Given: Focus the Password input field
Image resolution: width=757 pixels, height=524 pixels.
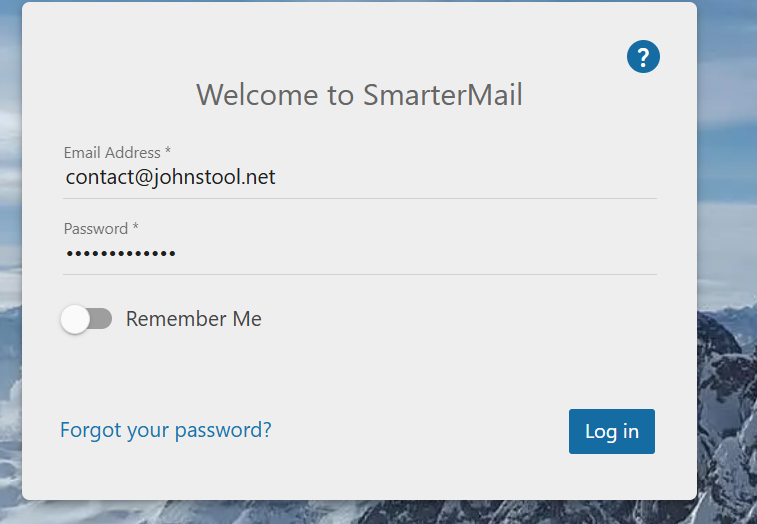Looking at the screenshot, I should tap(360, 254).
